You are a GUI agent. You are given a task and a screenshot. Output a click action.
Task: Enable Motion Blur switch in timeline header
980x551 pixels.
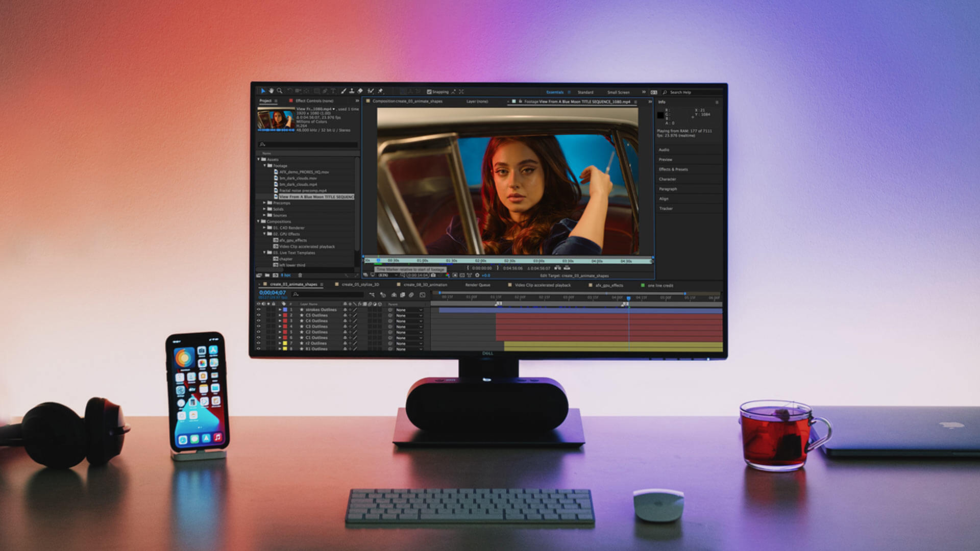pyautogui.click(x=411, y=295)
